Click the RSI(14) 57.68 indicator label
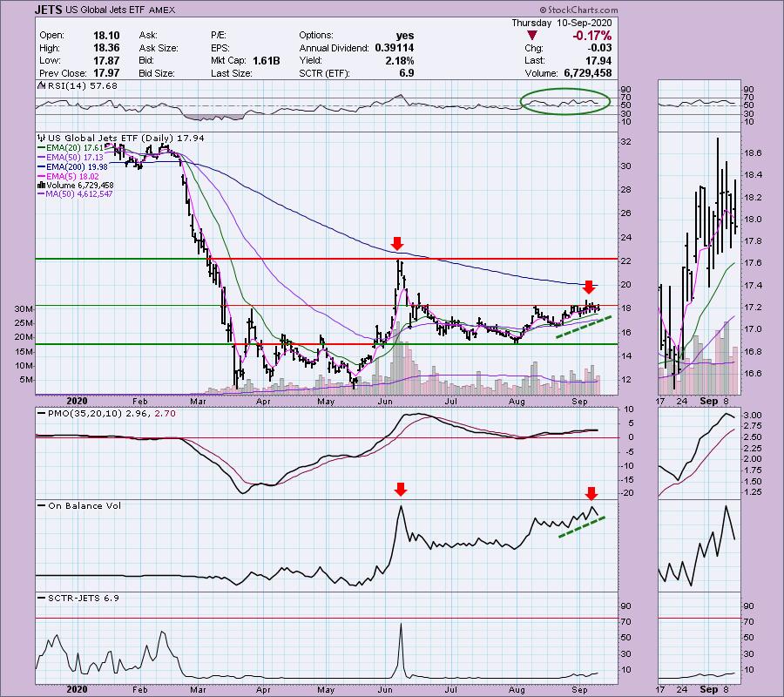784x697 pixels. (x=82, y=86)
